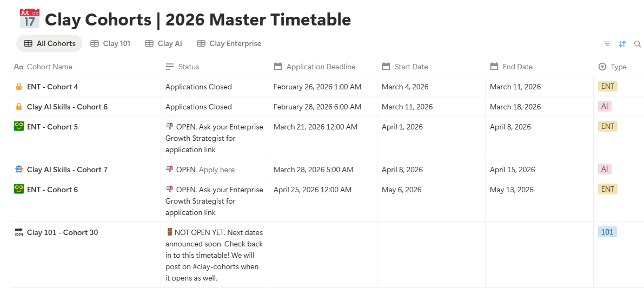Click the blue sort arrows icon
Screen dimensions: 644x293
click(x=622, y=44)
